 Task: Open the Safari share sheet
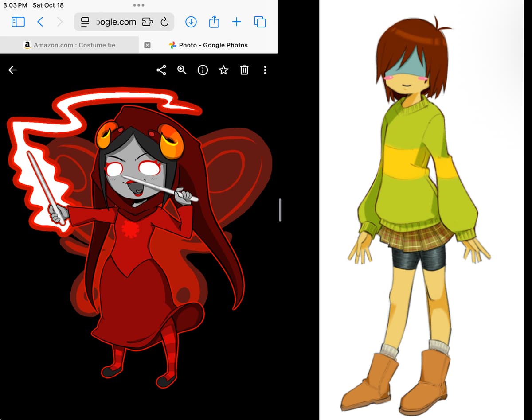click(x=214, y=22)
